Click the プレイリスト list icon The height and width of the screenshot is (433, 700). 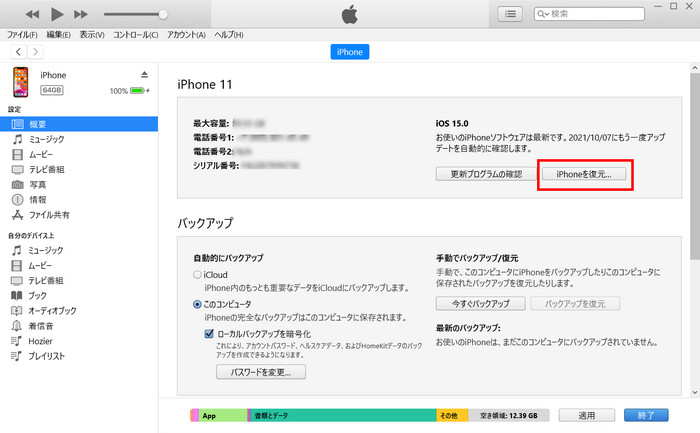tap(17, 356)
